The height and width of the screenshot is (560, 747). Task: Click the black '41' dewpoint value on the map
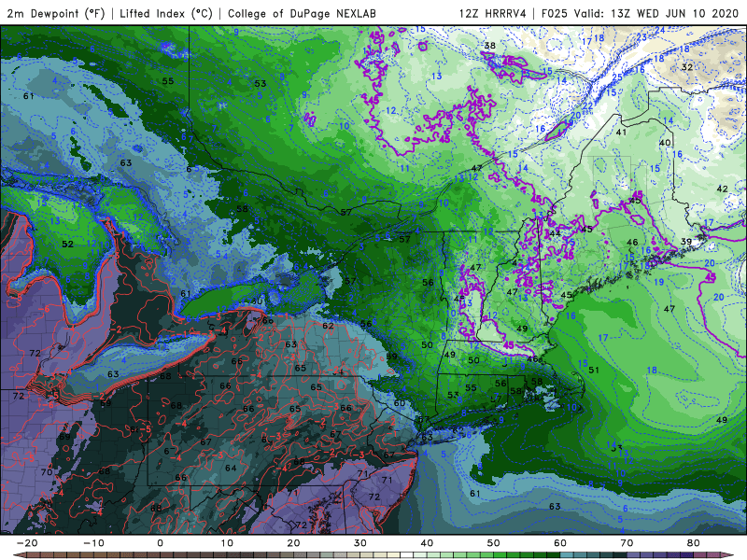point(621,132)
